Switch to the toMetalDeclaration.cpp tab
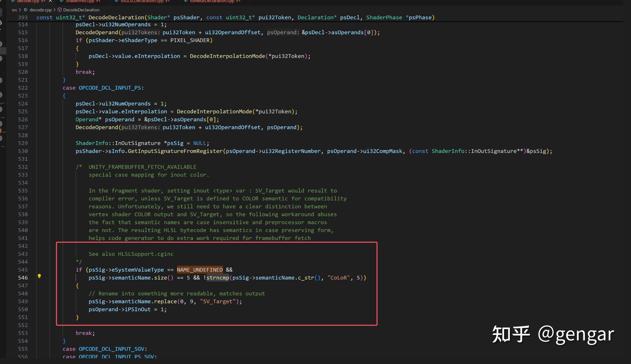Screen dimensions: 631x364 [212, 1]
